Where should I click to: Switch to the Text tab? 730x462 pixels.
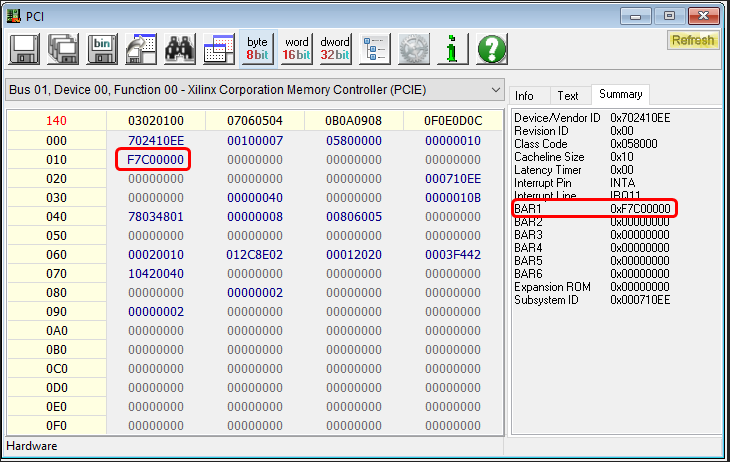568,96
